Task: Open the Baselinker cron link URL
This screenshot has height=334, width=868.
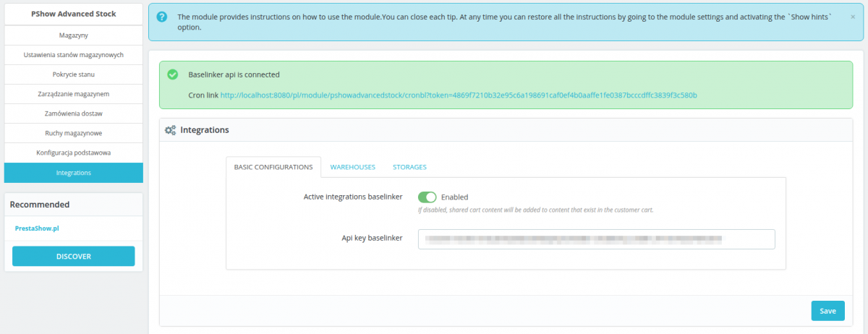Action: pos(458,95)
